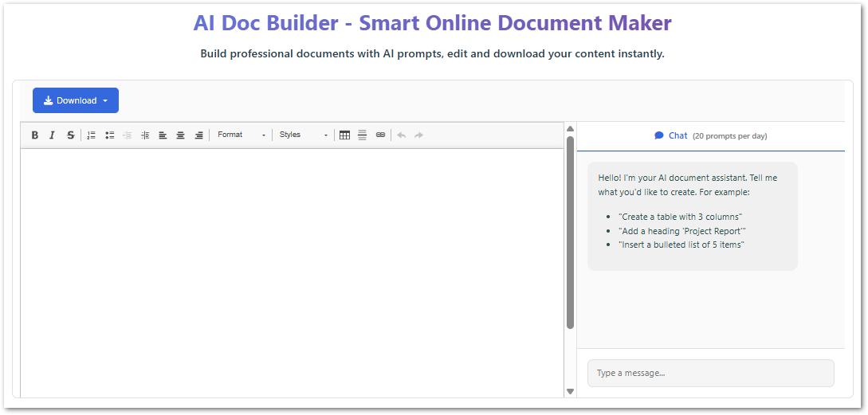This screenshot has height=415, width=868.
Task: Align text to the right
Action: click(x=198, y=135)
